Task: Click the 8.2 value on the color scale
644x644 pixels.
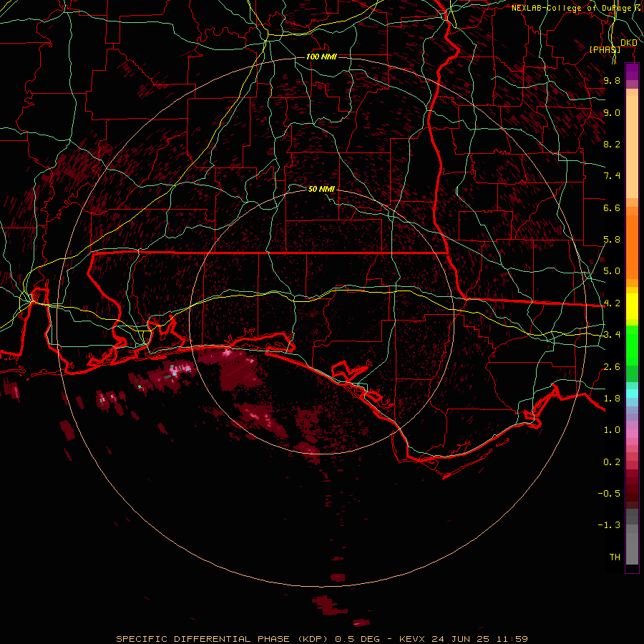Action: tap(612, 144)
